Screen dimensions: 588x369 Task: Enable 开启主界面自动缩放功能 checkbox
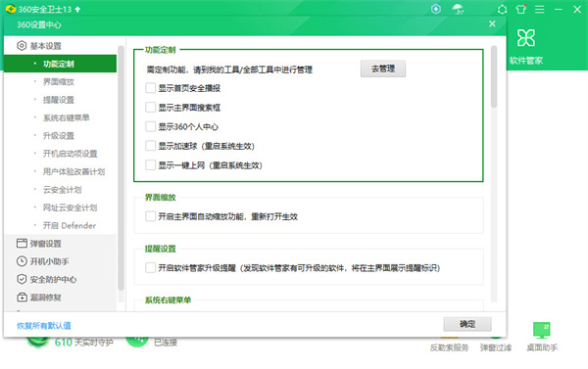coord(150,216)
